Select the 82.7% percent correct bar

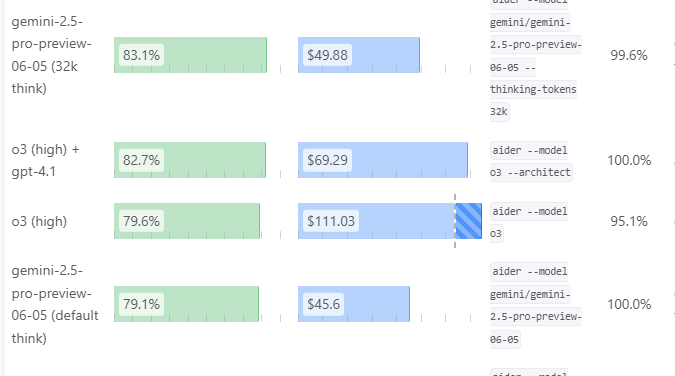(x=190, y=160)
